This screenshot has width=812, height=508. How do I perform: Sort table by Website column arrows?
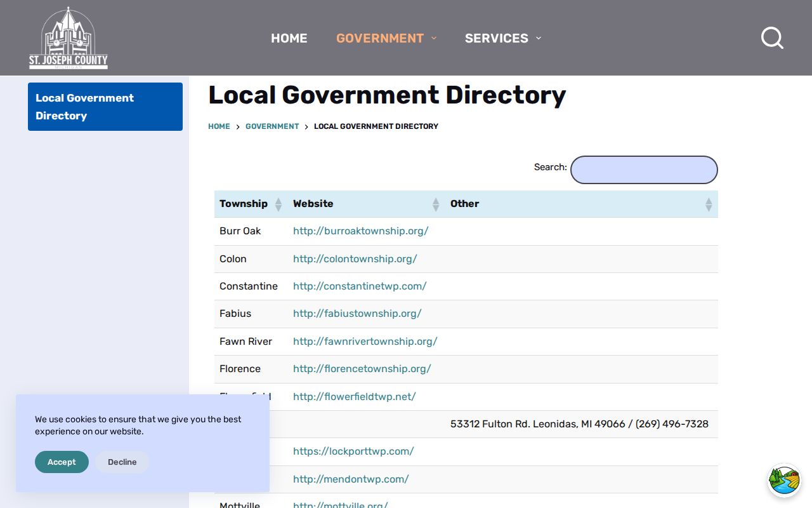coord(436,204)
